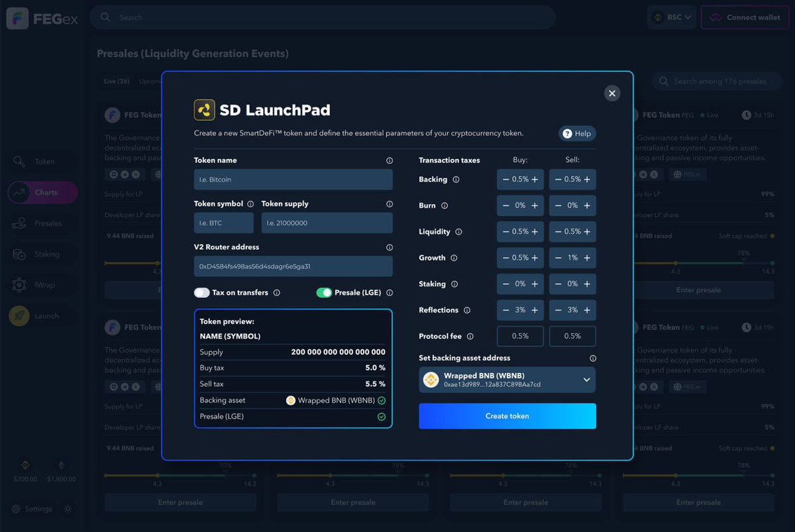Viewport: 795px width, 532px height.
Task: Click the 200 000 000 000 000 000 supply value
Action: point(338,352)
